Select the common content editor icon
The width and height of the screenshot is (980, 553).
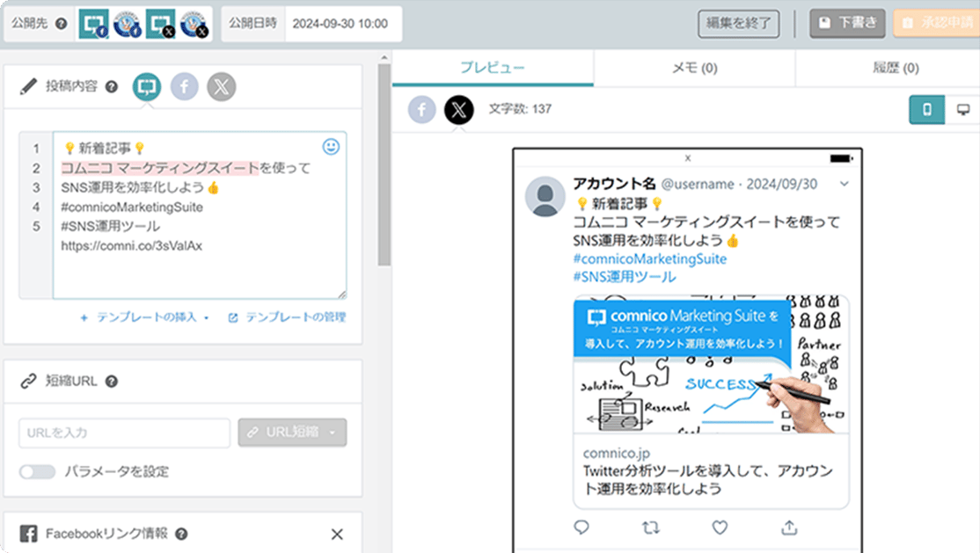click(147, 86)
